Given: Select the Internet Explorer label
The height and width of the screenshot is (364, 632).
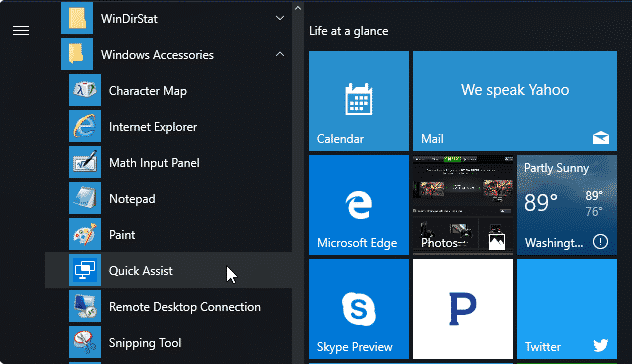Looking at the screenshot, I should (153, 127).
